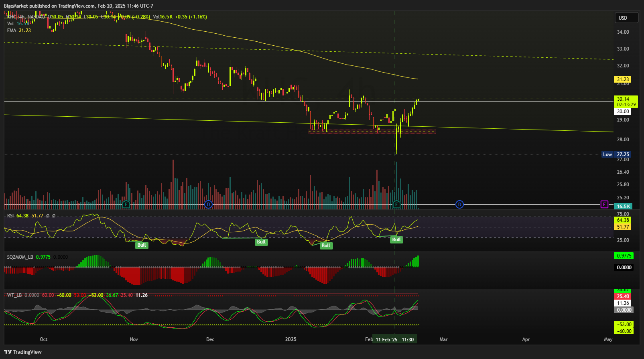Image resolution: width=644 pixels, height=359 pixels.
Task: Click the Apr label on the time axis
Action: [x=526, y=339]
